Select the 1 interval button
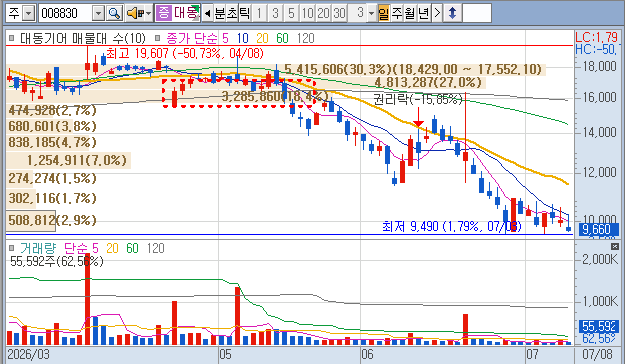 (x=259, y=13)
